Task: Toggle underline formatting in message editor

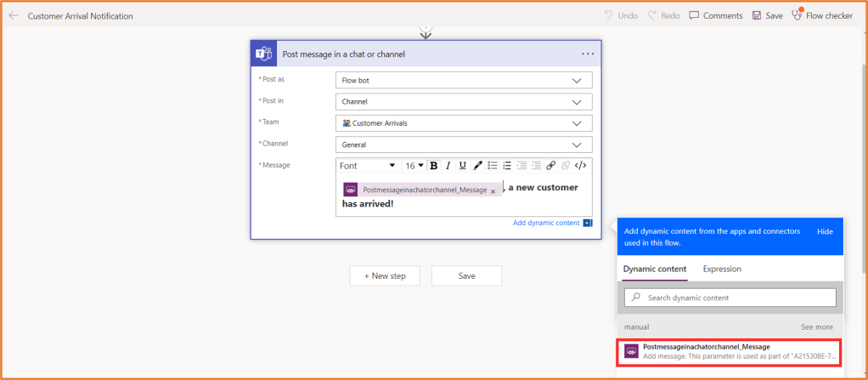Action: pyautogui.click(x=462, y=166)
